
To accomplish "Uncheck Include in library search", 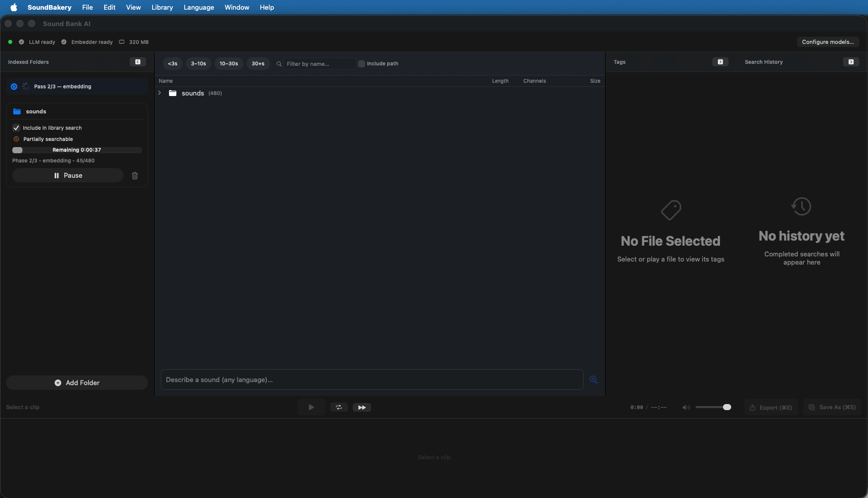I will tap(16, 128).
